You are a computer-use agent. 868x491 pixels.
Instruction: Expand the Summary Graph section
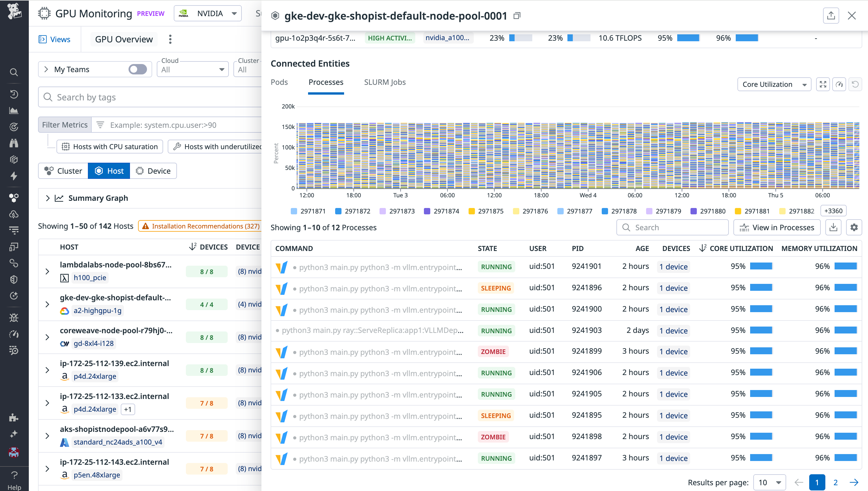click(x=48, y=198)
